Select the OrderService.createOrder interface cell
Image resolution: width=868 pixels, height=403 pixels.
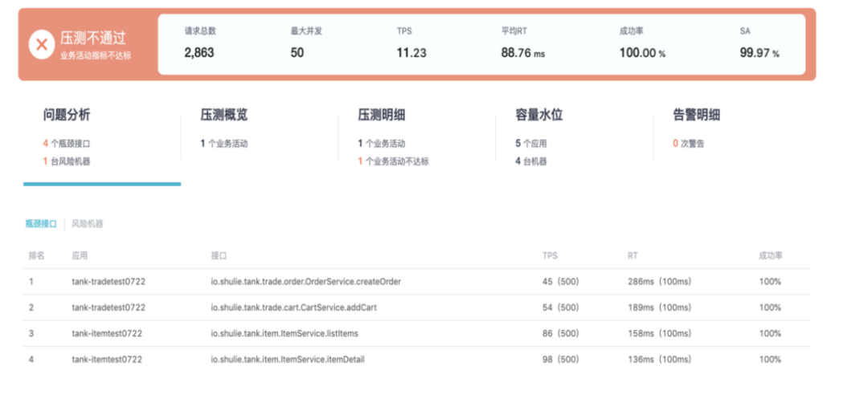(306, 282)
